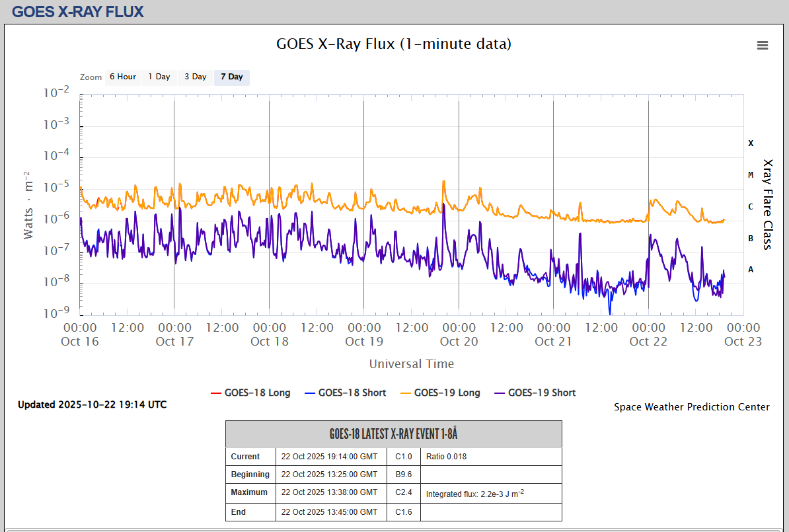Click the Maximum row label in table

(249, 492)
